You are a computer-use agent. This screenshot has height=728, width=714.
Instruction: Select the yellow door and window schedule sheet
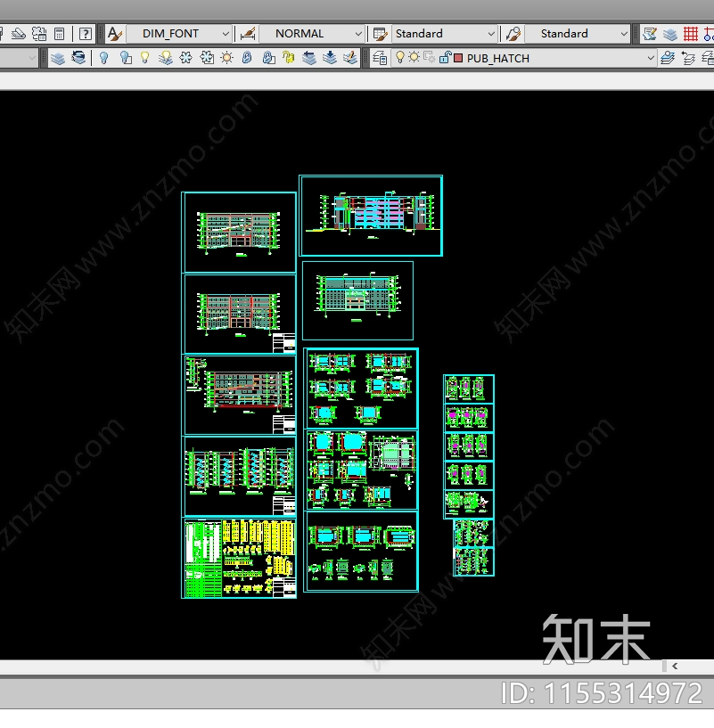(x=239, y=558)
